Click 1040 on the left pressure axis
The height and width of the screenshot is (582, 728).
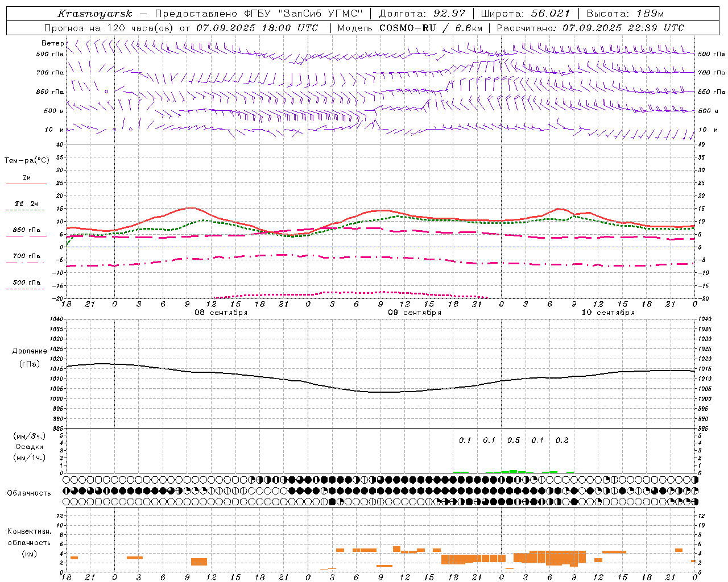click(56, 319)
